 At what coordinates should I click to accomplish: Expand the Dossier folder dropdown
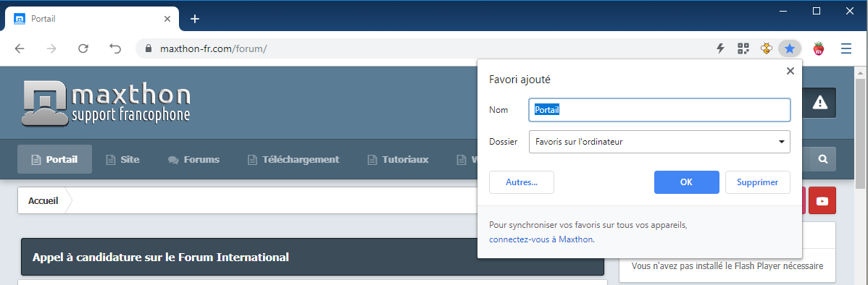pyautogui.click(x=659, y=141)
